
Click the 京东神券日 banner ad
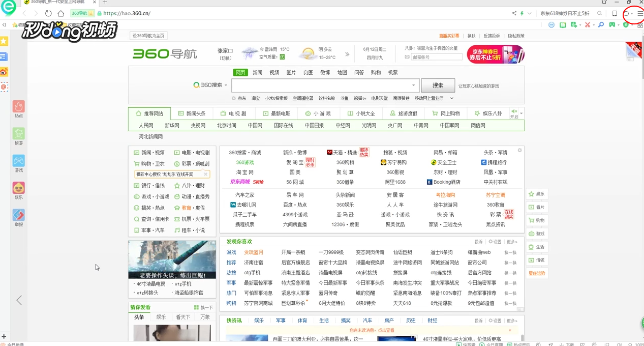click(496, 54)
